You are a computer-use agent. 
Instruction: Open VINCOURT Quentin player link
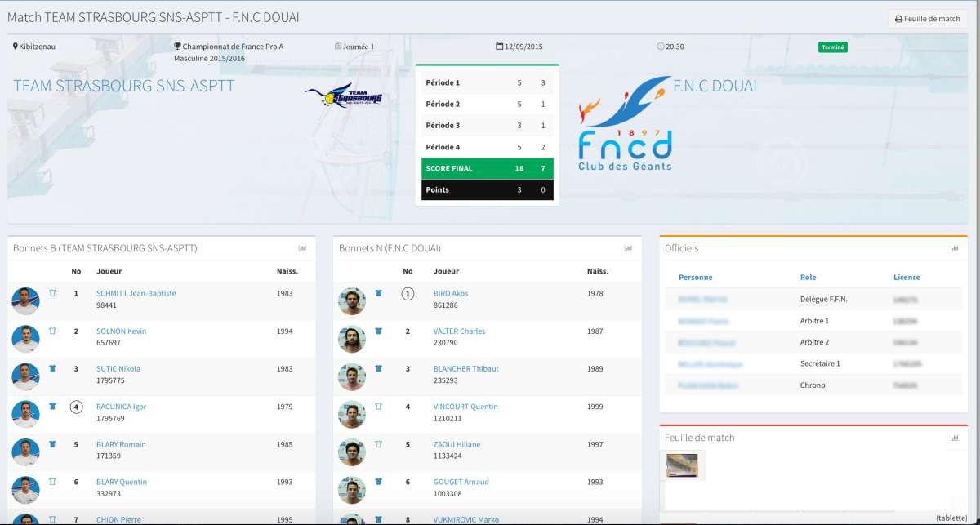coord(465,407)
